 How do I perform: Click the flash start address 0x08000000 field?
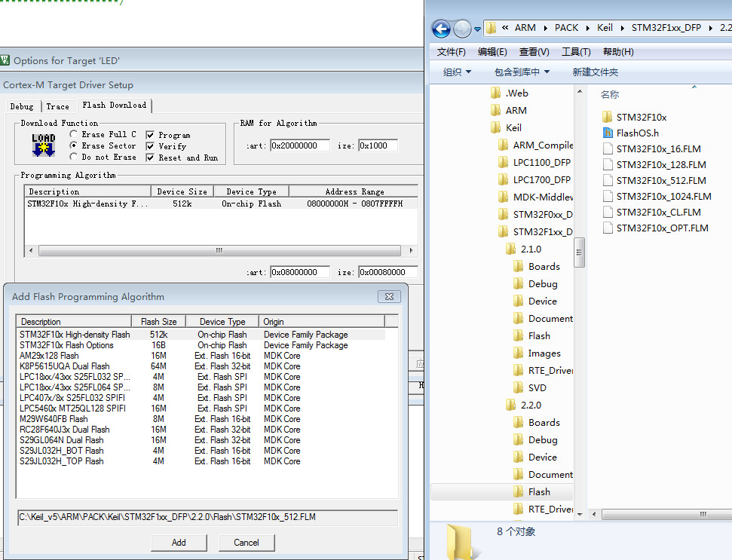[300, 272]
